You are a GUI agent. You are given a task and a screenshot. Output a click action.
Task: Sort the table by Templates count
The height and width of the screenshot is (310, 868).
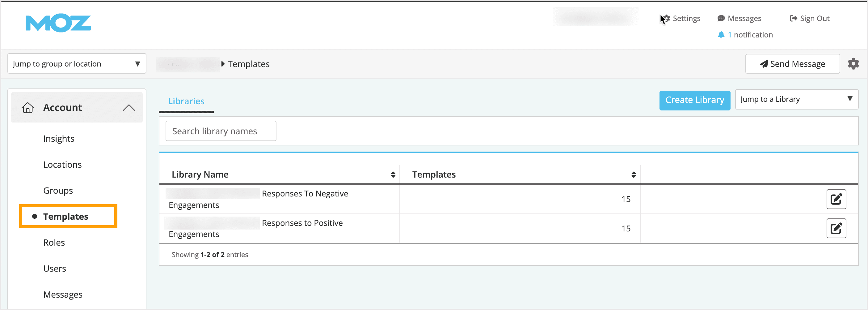coord(634,174)
